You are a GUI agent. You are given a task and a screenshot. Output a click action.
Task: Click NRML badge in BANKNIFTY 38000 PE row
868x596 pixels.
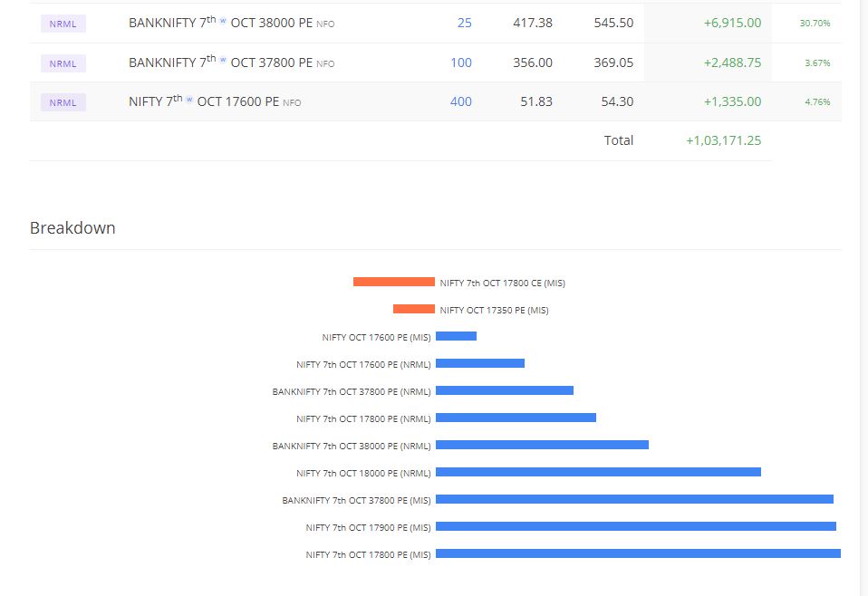(x=63, y=24)
